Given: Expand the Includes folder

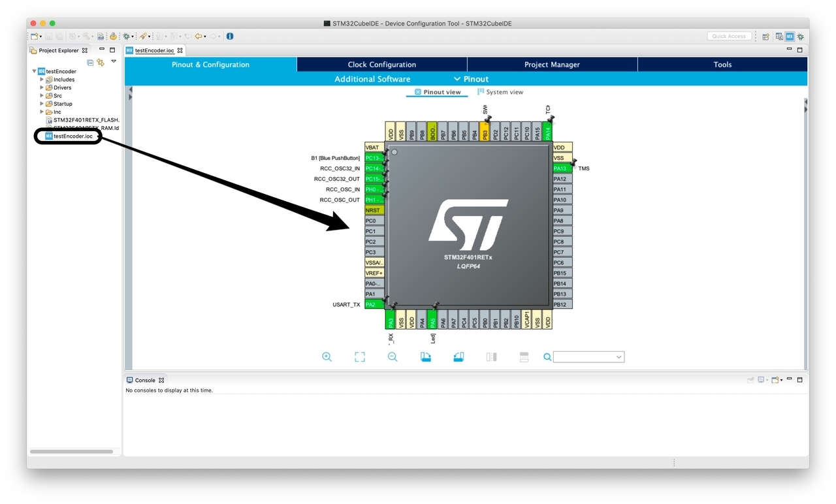Looking at the screenshot, I should click(x=42, y=80).
